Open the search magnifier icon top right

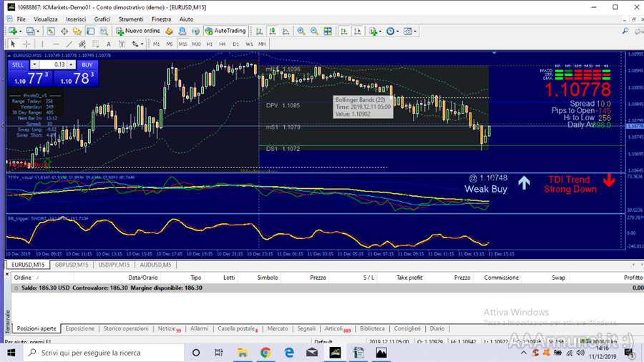click(625, 31)
